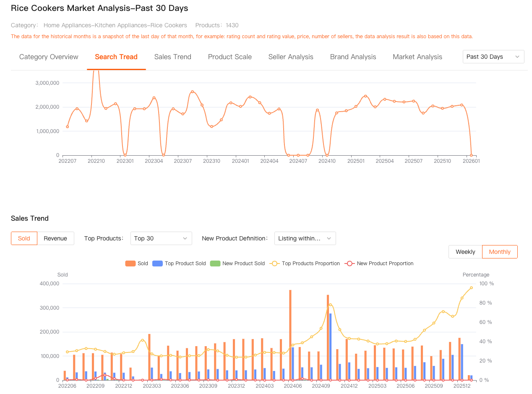The width and height of the screenshot is (532, 394).
Task: Select the Sold metric button
Action: click(24, 238)
